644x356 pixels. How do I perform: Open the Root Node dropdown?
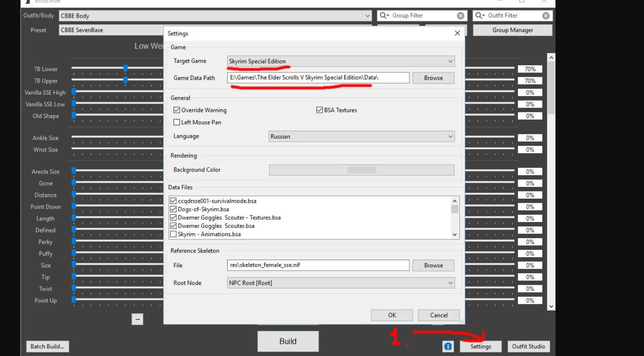coord(340,283)
